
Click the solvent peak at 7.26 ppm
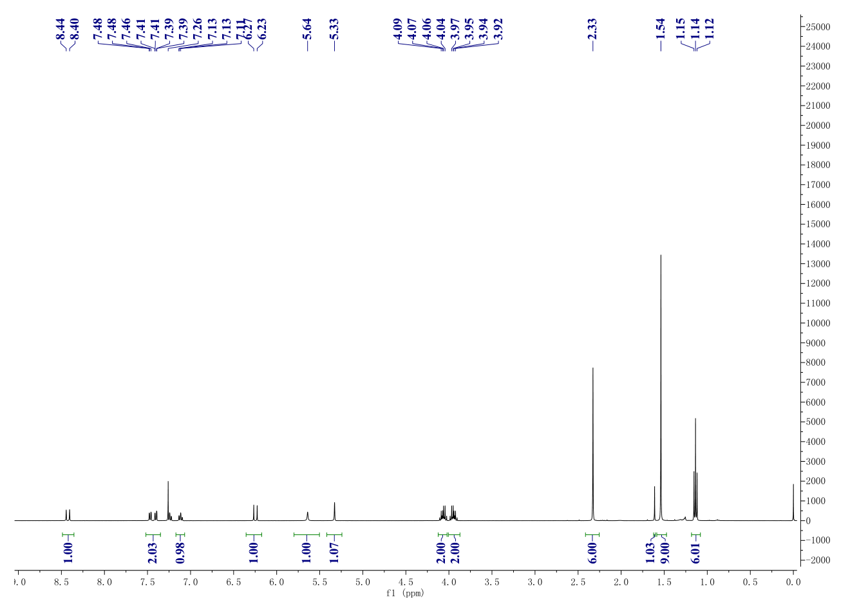point(168,501)
